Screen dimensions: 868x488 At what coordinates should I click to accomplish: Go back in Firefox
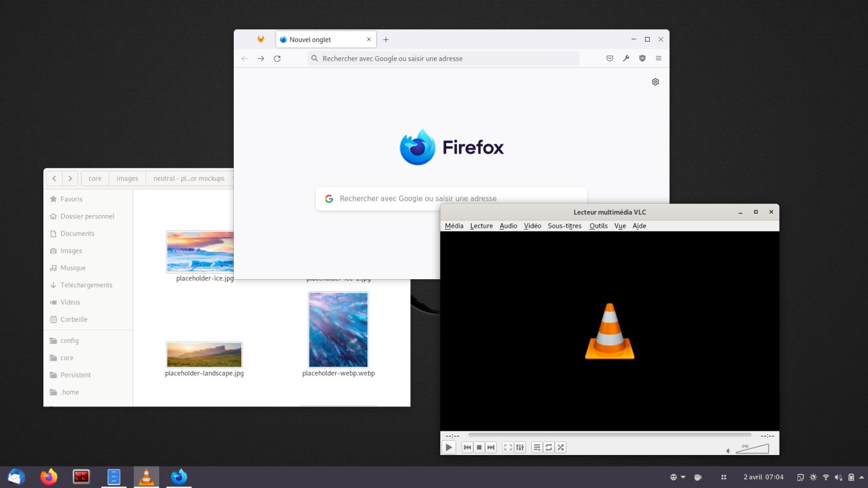tap(245, 58)
